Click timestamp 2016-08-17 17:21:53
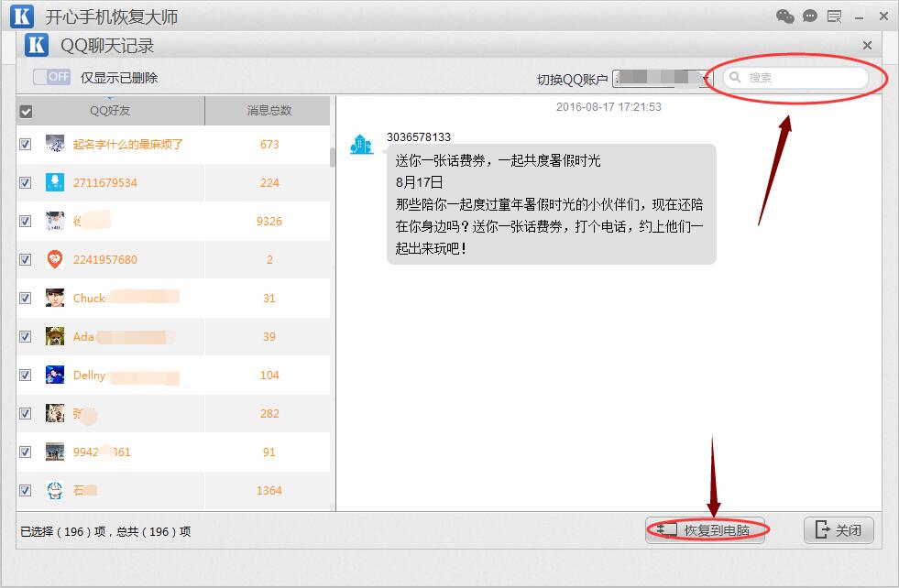The image size is (899, 588). click(608, 107)
